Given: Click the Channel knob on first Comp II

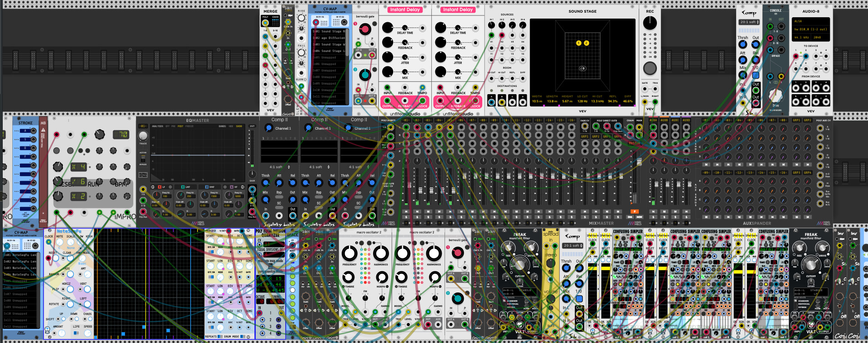Looking at the screenshot, I should [x=269, y=128].
